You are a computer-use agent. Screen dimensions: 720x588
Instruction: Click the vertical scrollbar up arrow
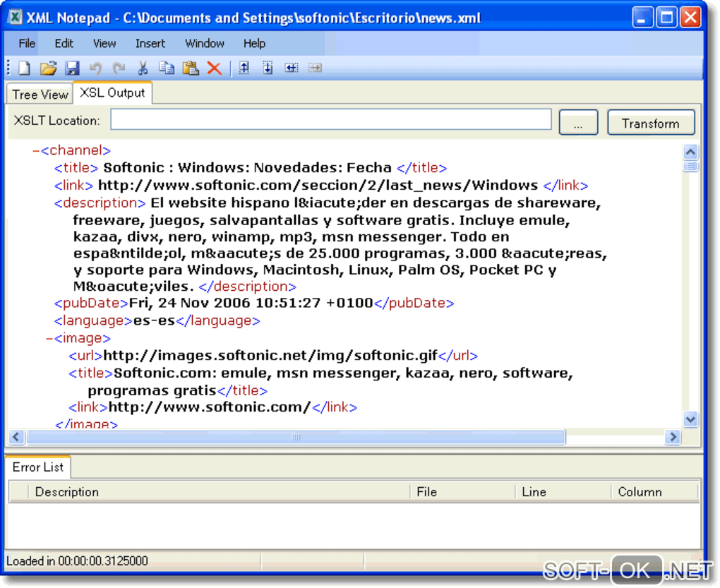pos(690,152)
